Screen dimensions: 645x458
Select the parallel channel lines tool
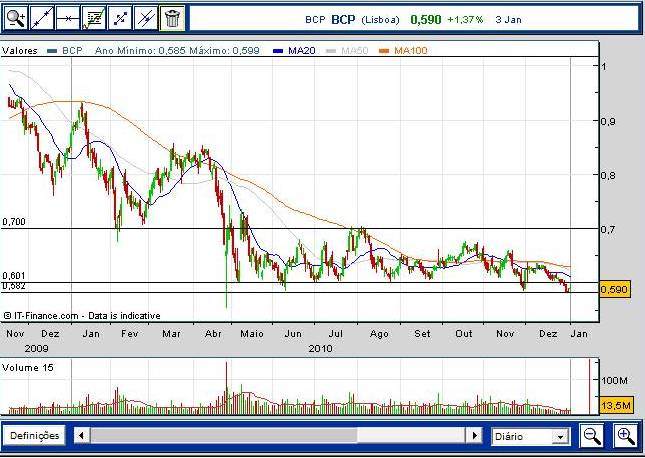tap(146, 18)
